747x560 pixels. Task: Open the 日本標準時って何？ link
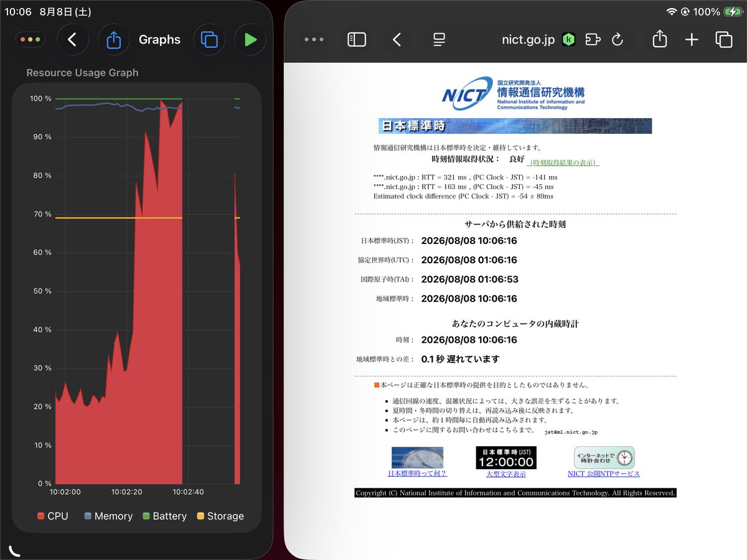pyautogui.click(x=417, y=474)
